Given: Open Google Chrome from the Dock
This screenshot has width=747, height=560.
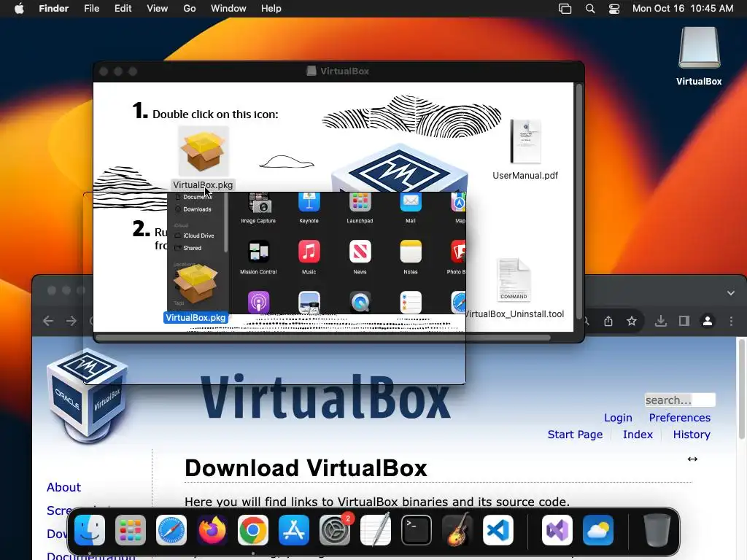Looking at the screenshot, I should [253, 530].
